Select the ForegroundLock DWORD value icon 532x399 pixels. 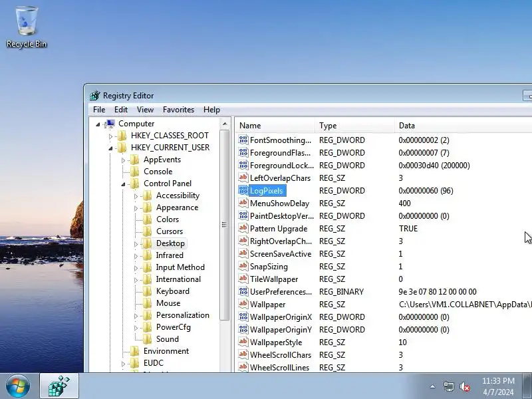tap(243, 165)
